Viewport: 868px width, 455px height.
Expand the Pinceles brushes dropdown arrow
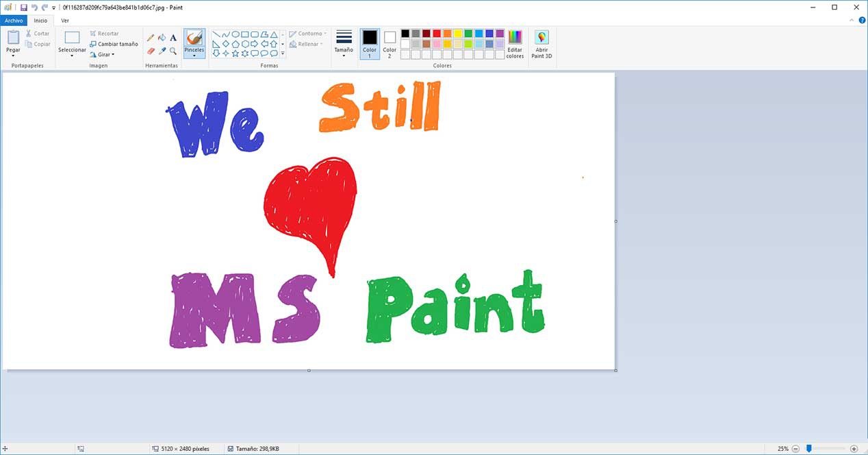(194, 56)
